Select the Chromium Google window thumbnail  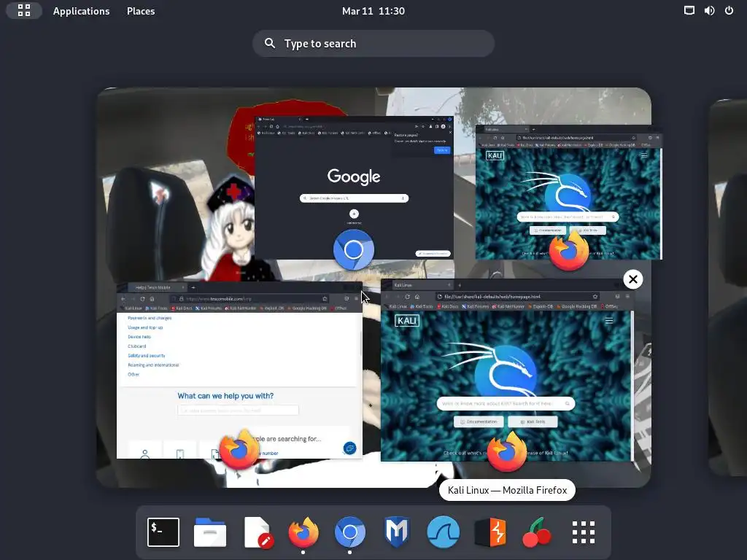(354, 187)
